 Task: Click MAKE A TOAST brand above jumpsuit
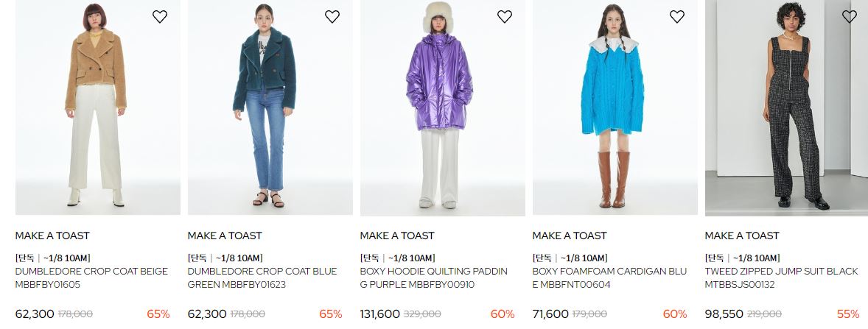pyautogui.click(x=742, y=236)
